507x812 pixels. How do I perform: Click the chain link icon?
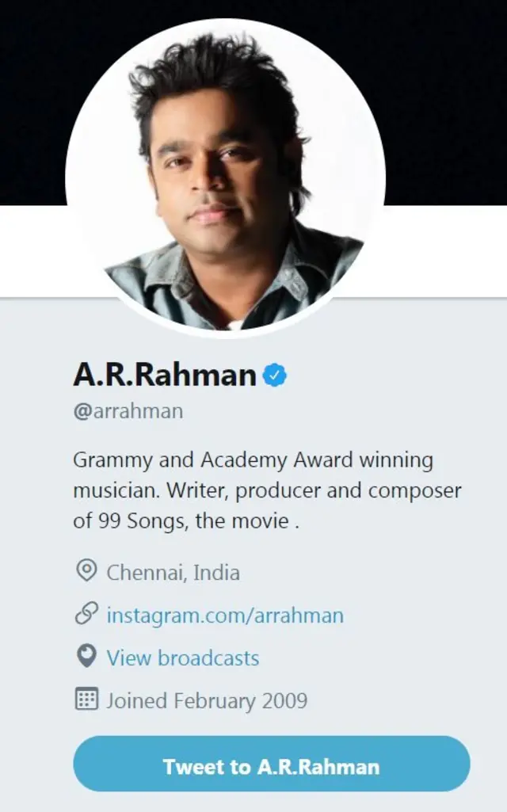coord(86,614)
